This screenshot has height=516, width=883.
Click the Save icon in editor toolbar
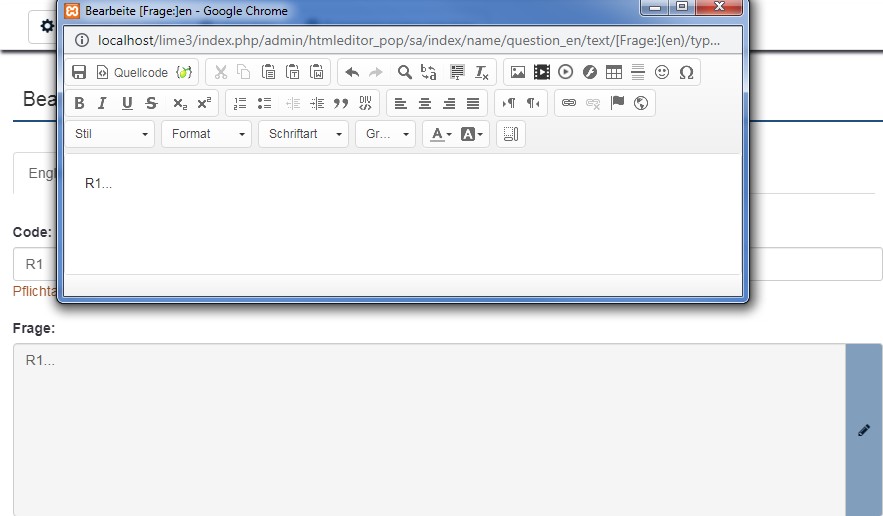[79, 72]
